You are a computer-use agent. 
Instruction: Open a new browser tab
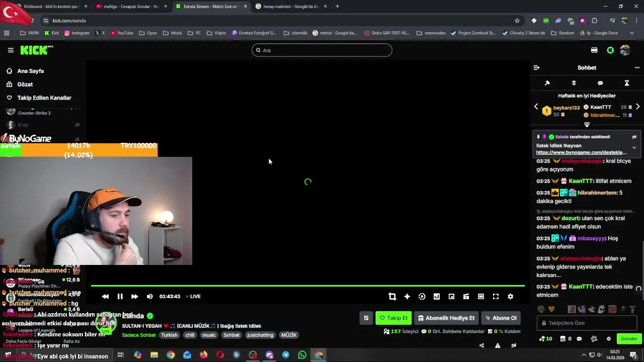click(x=337, y=7)
